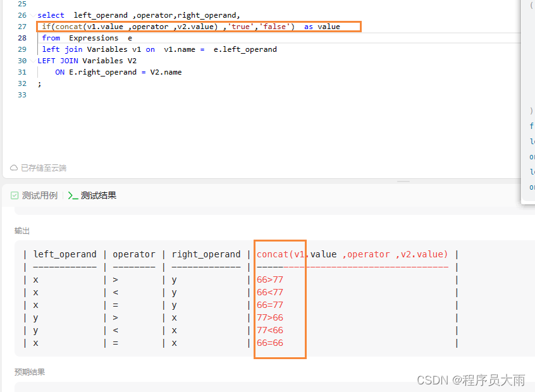The height and width of the screenshot is (392, 535).
Task: Click the output value 66=77
Action: 270,305
